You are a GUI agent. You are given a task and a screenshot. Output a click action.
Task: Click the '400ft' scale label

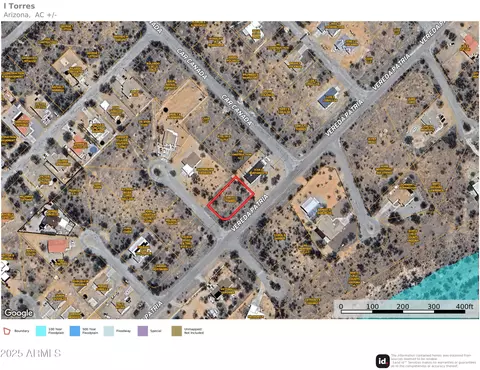[464, 306]
